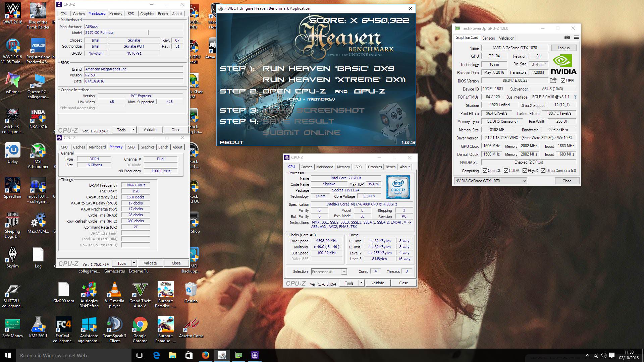Screen dimensions: 644x362
Task: Open Tools dropdown arrow in CPU tab CPU-Z
Action: (361, 283)
